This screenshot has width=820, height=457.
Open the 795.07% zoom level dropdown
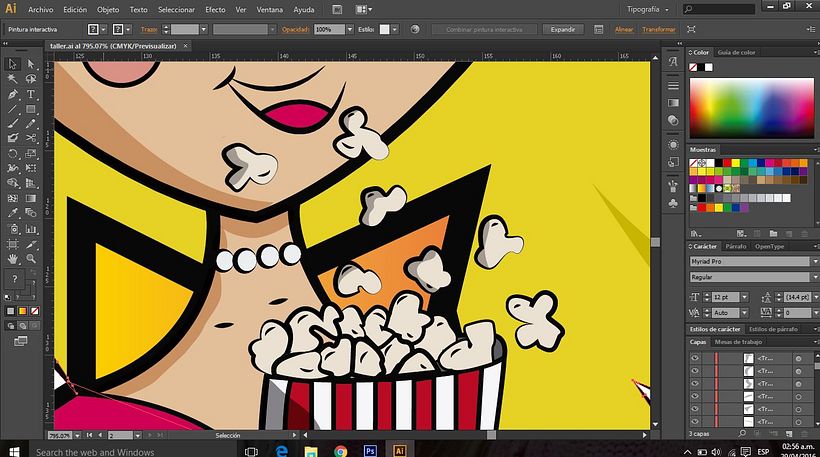click(77, 435)
